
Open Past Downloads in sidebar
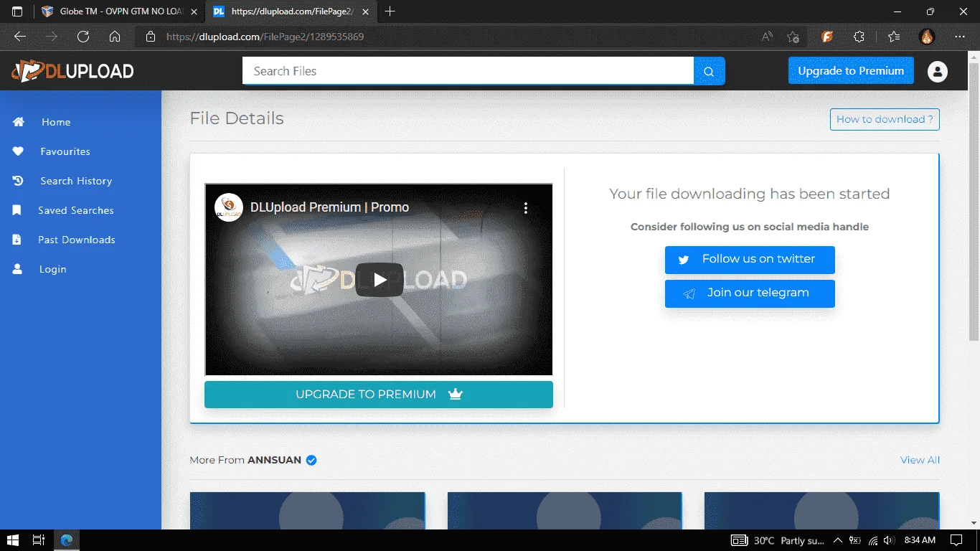pyautogui.click(x=77, y=240)
